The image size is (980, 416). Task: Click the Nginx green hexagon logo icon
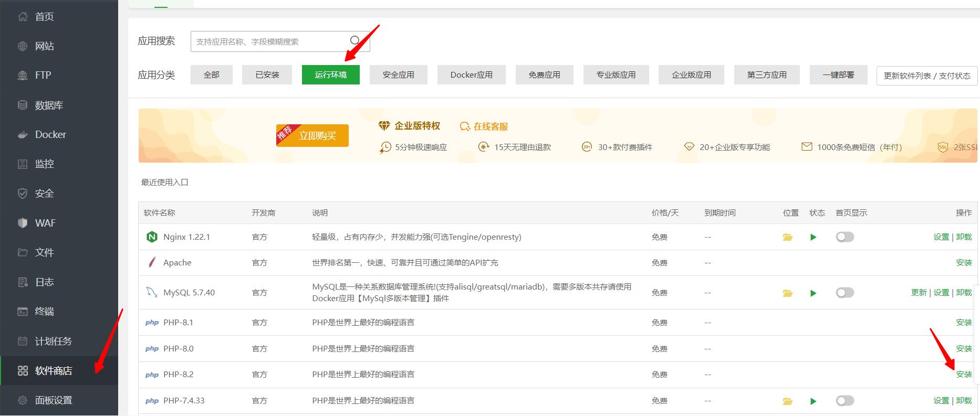point(152,237)
